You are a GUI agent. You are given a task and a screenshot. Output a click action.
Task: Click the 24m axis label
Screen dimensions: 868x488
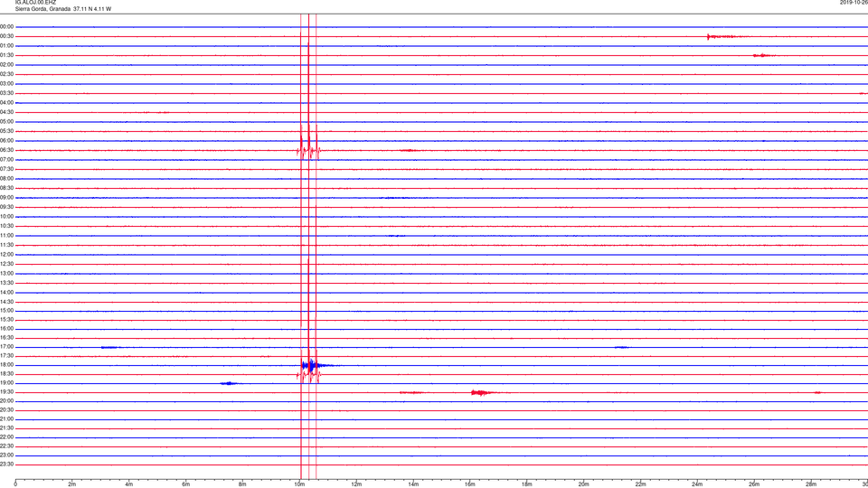pos(697,484)
